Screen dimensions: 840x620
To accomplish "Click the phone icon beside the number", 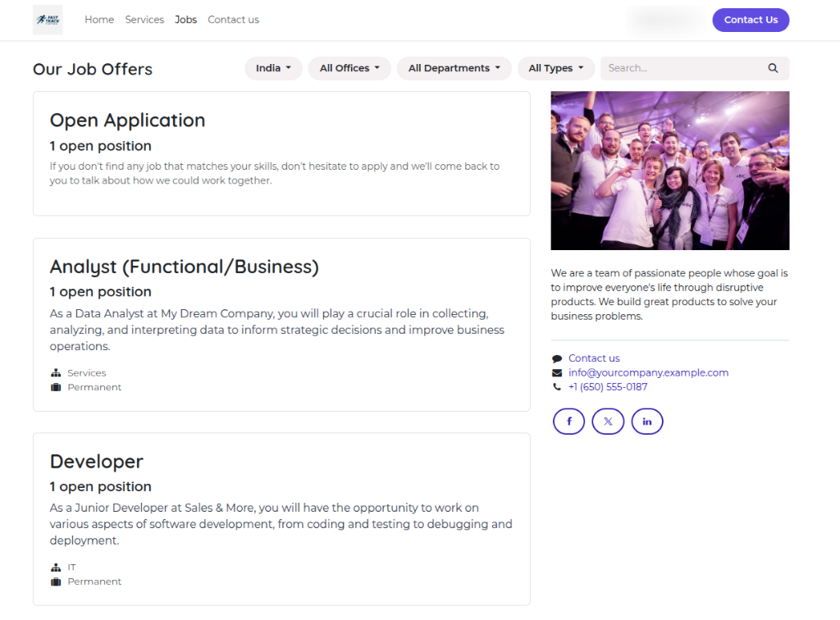I will pyautogui.click(x=558, y=387).
